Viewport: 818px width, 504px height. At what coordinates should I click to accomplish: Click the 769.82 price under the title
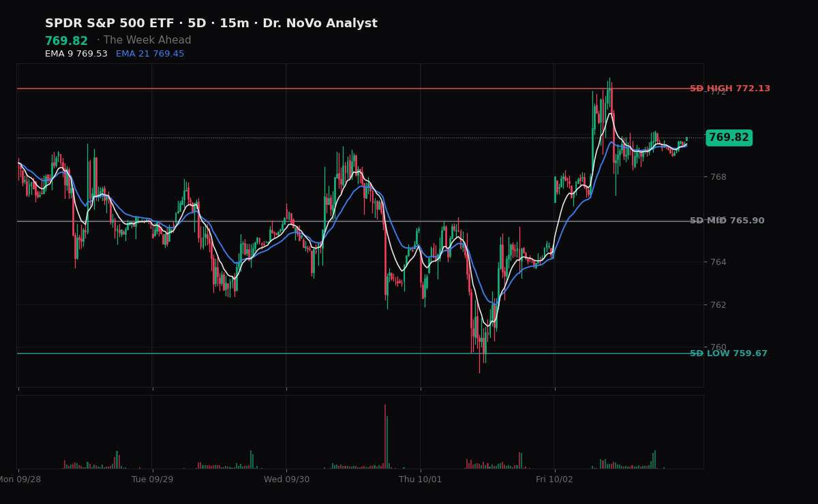click(67, 42)
